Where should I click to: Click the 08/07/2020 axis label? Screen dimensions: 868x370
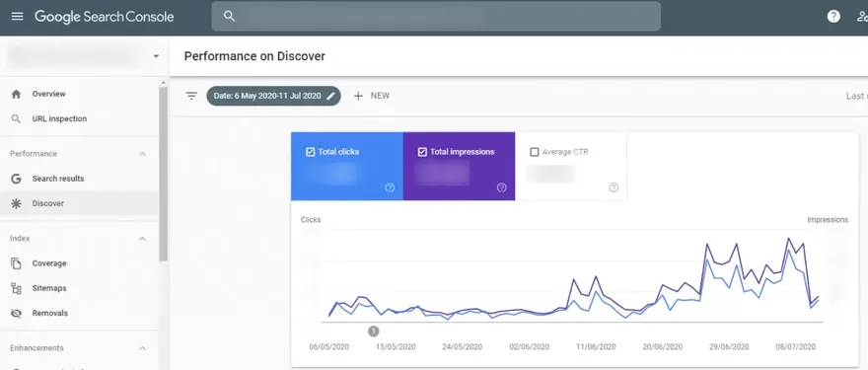pyautogui.click(x=795, y=346)
